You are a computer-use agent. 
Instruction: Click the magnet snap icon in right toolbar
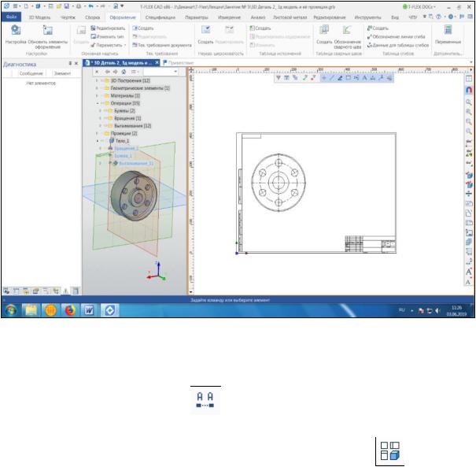(x=469, y=90)
